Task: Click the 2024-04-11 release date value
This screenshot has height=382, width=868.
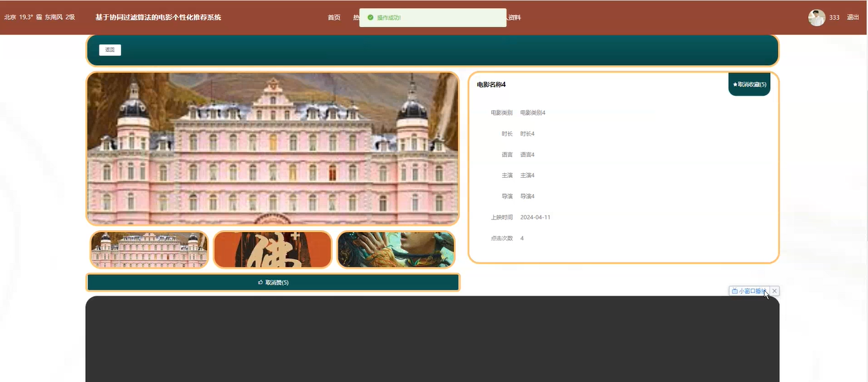Action: click(535, 217)
